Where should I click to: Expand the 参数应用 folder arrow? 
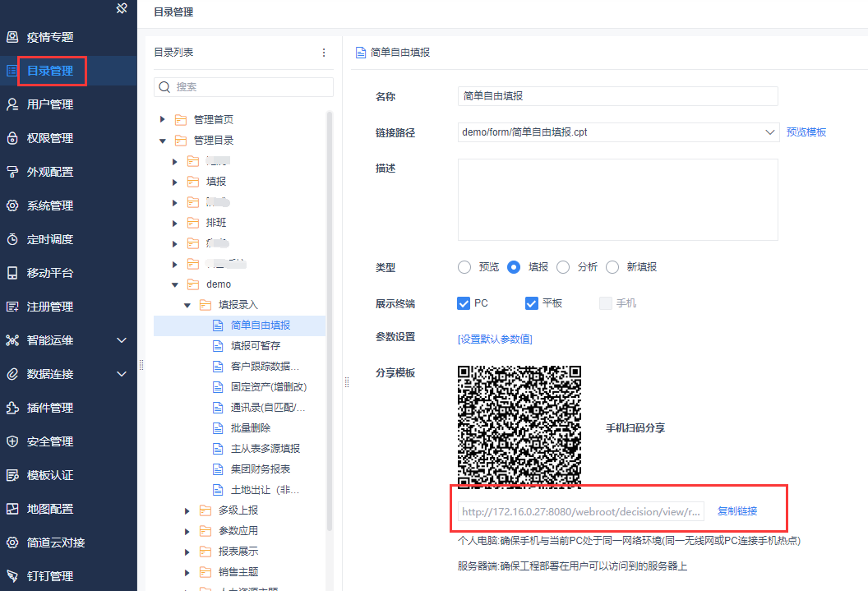[187, 532]
